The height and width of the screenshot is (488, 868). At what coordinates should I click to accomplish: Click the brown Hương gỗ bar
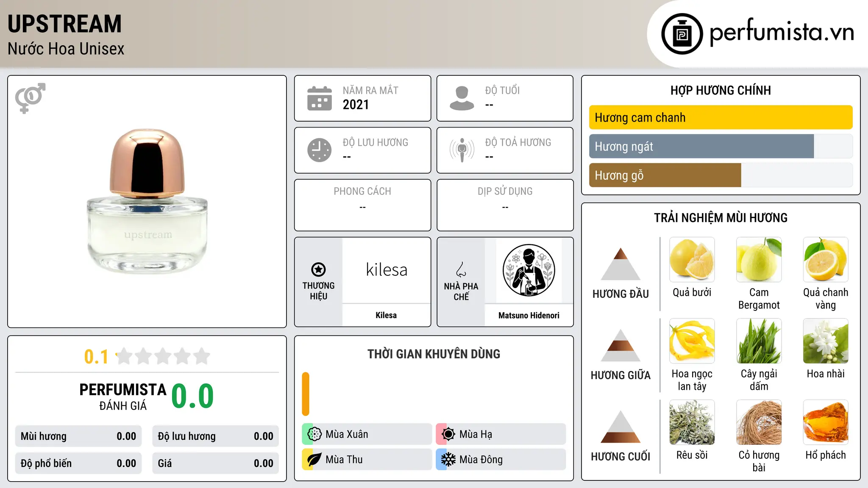pos(665,175)
